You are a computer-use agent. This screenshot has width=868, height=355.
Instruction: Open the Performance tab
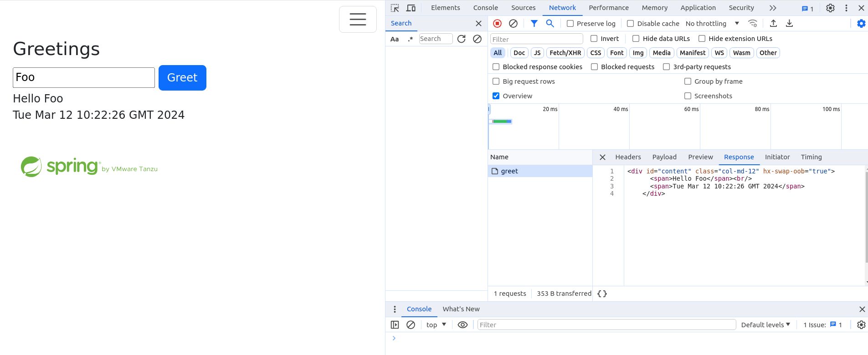pos(608,8)
